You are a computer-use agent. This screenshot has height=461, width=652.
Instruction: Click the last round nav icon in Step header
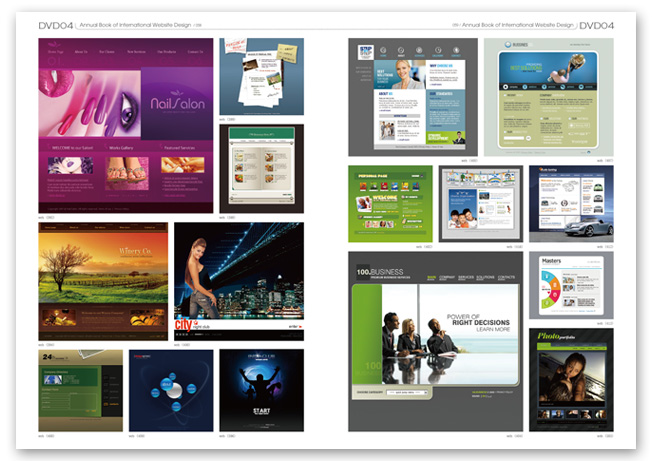456,50
